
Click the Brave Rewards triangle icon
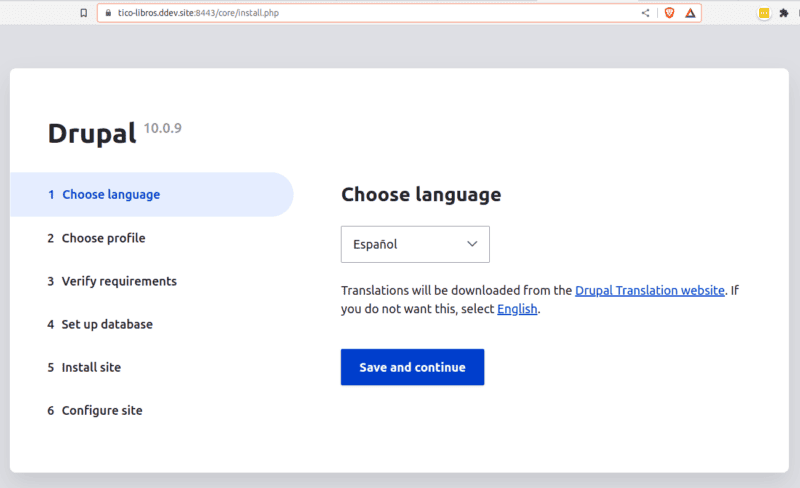(690, 13)
